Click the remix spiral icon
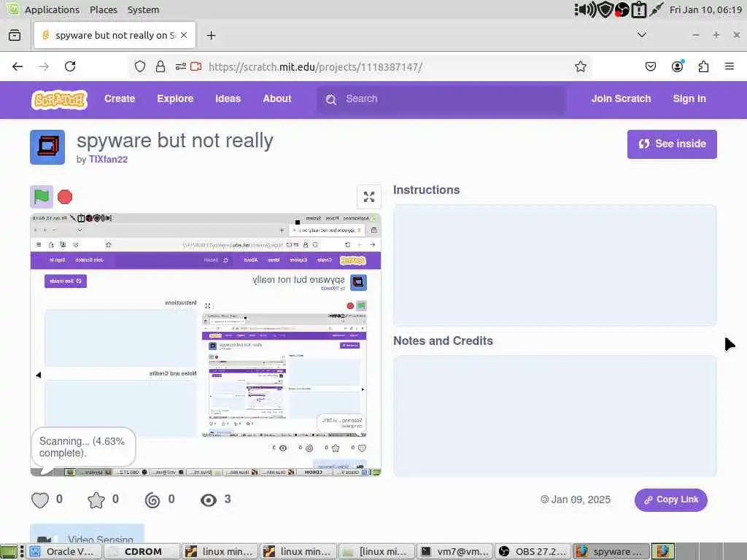Screen dimensions: 747x560 pyautogui.click(x=152, y=500)
